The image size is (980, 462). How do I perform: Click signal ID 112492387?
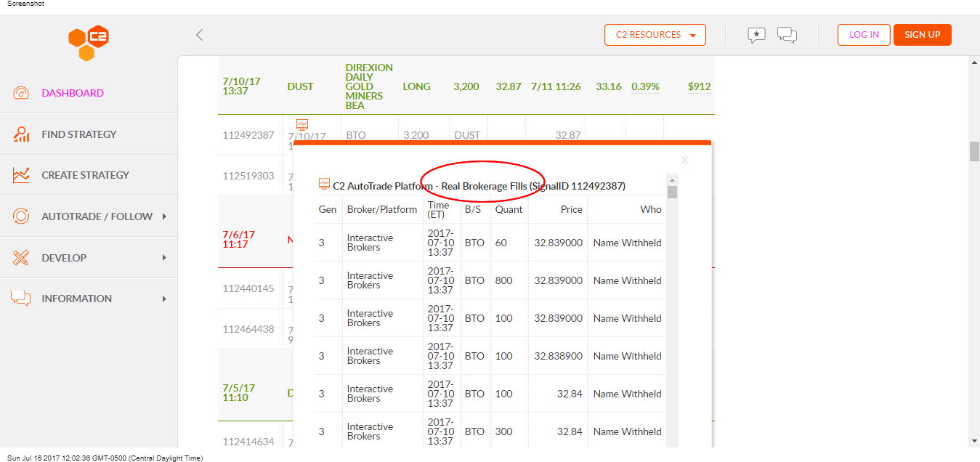[248, 135]
